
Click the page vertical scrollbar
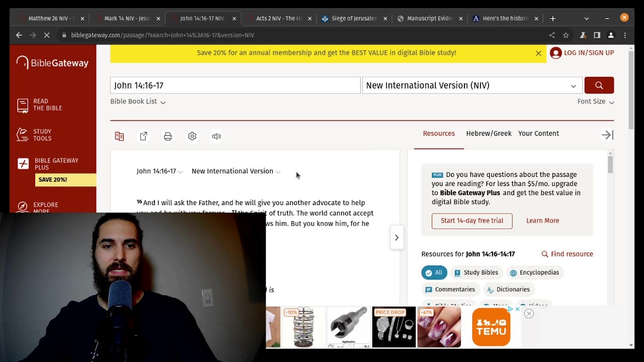click(631, 90)
